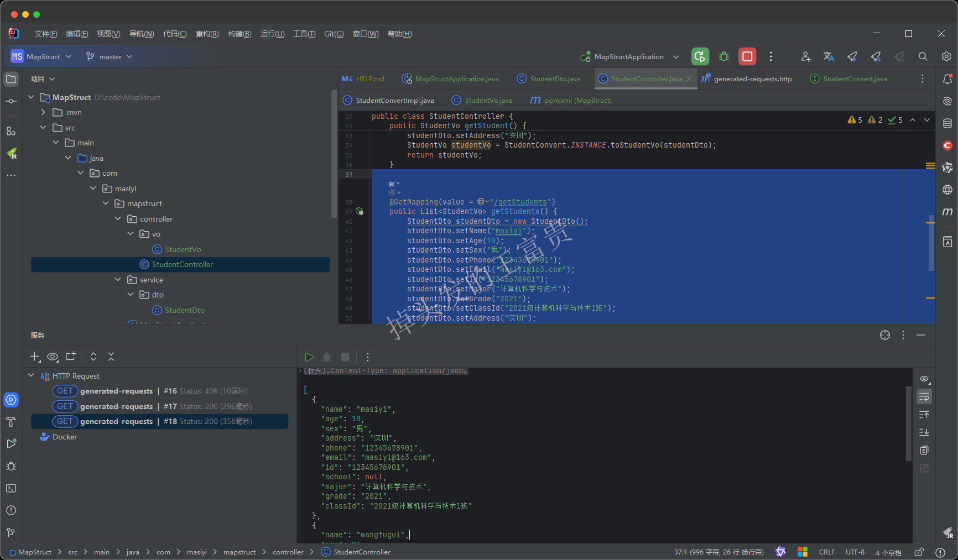Click the rerun MapStructApplication button
Image resolution: width=958 pixels, height=560 pixels.
coord(700,56)
